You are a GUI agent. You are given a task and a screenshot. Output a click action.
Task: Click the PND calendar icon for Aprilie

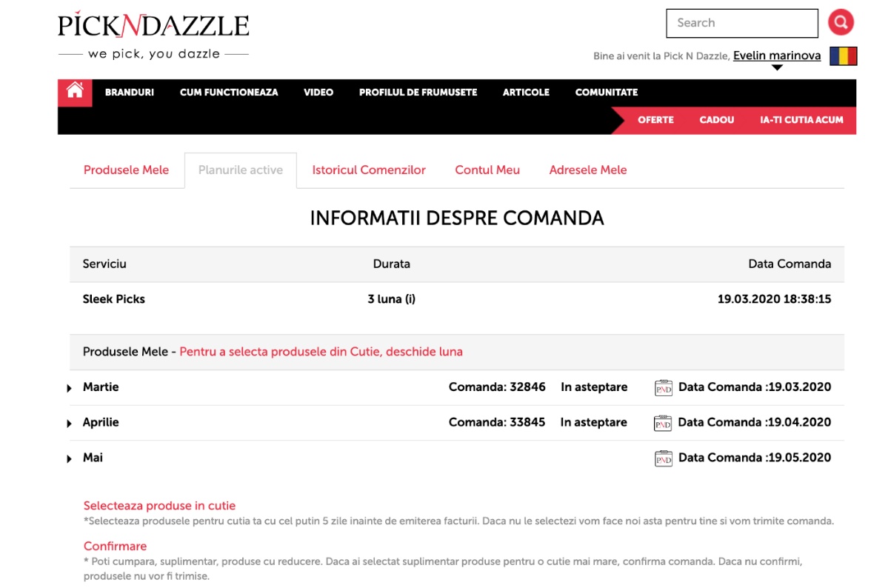pyautogui.click(x=663, y=423)
